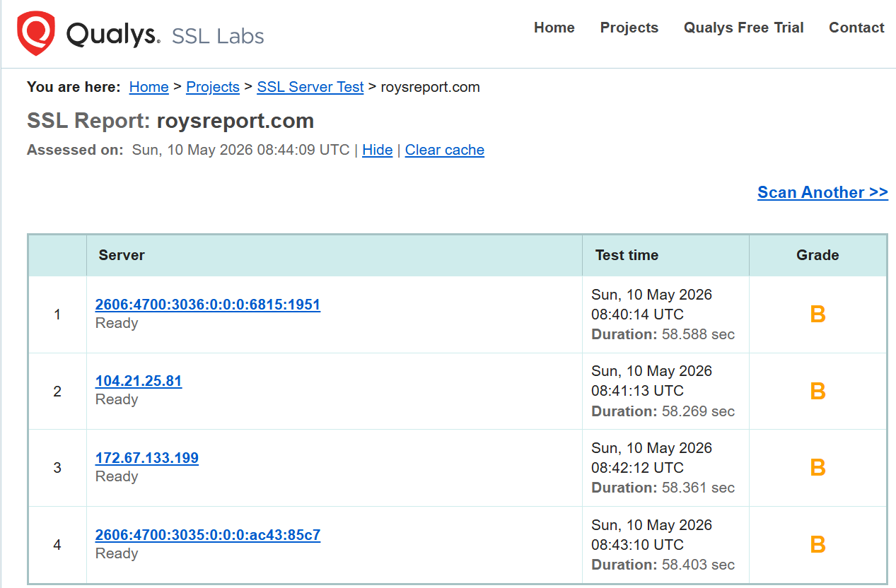Click the row number 3 cell

57,468
